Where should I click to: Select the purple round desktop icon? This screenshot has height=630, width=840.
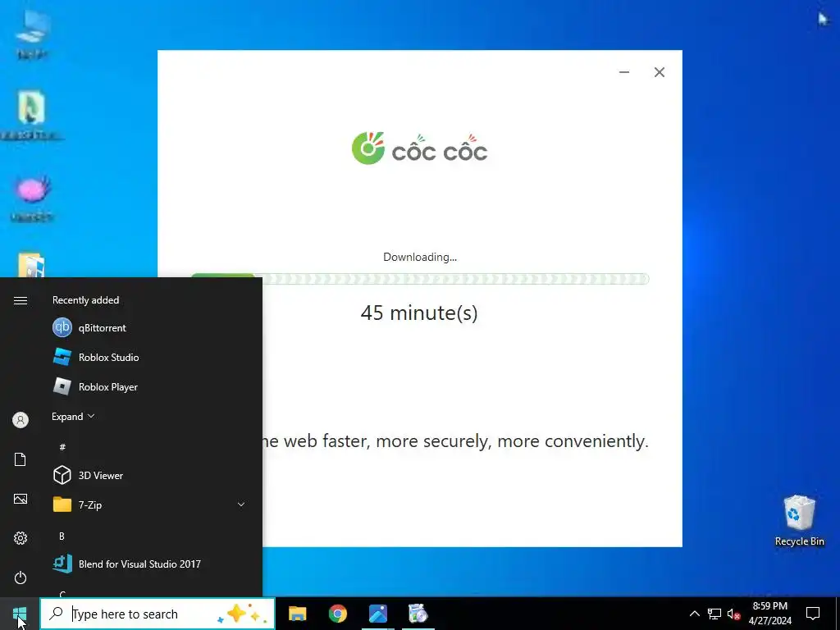click(32, 197)
